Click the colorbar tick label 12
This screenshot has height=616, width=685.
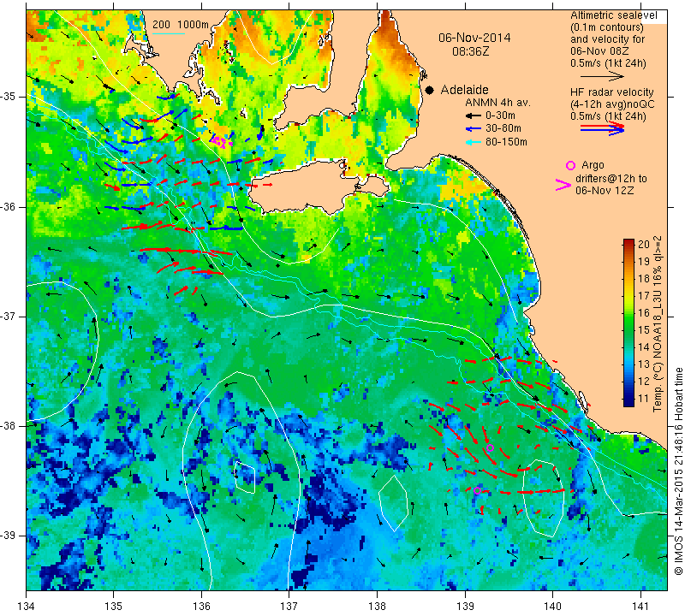644,381
